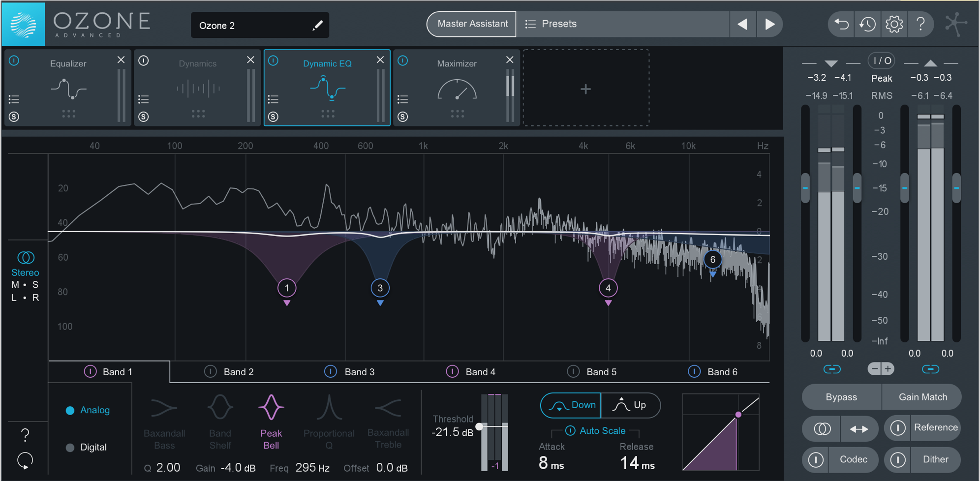Go to next preset arrow
Screen dimensions: 980x482
tap(769, 24)
